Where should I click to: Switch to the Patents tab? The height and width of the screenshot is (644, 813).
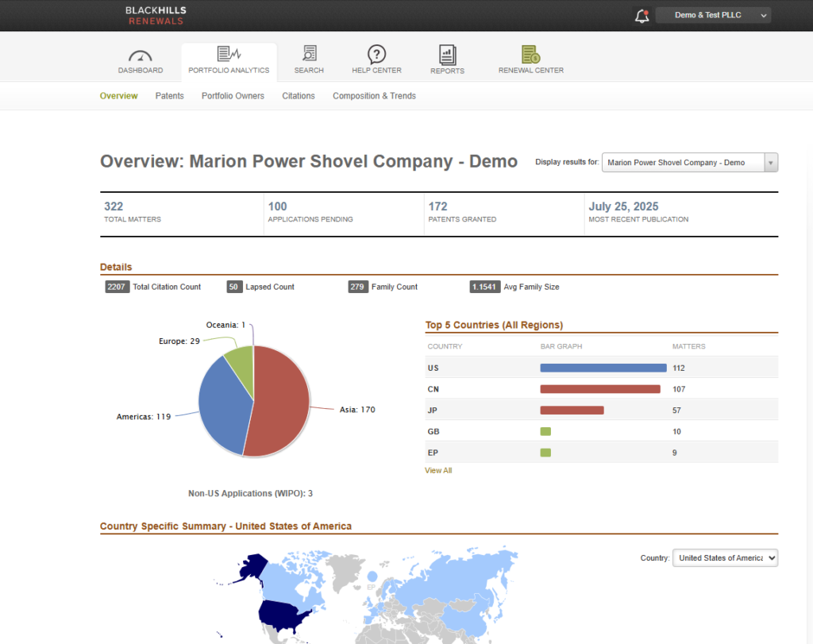click(169, 96)
